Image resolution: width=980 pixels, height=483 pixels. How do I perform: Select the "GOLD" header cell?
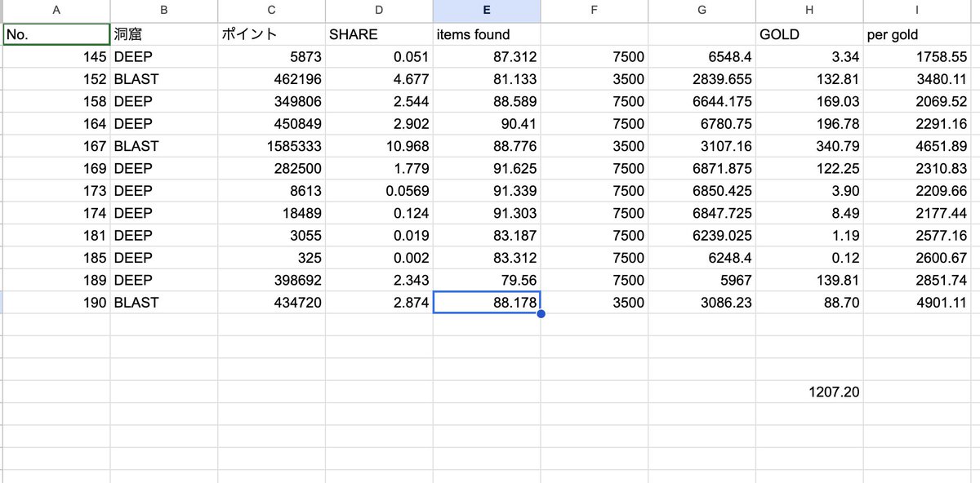808,34
